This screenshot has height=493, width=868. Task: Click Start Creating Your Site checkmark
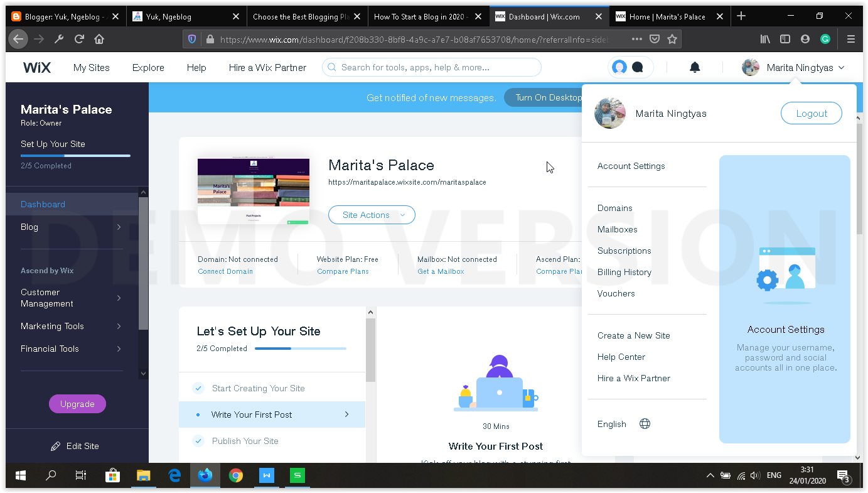pos(198,388)
